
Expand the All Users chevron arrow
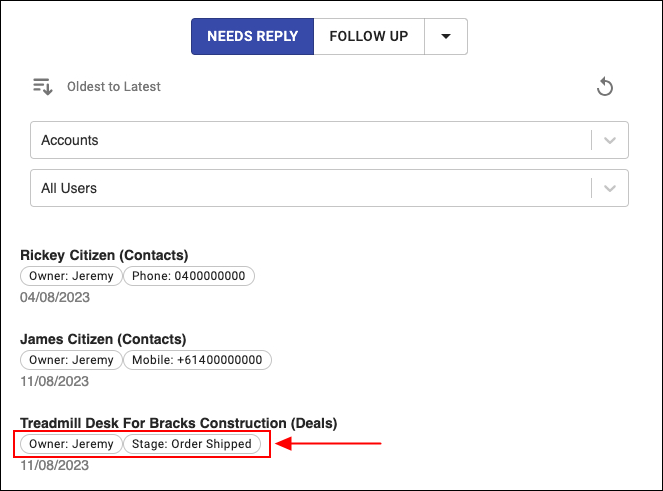[x=610, y=188]
